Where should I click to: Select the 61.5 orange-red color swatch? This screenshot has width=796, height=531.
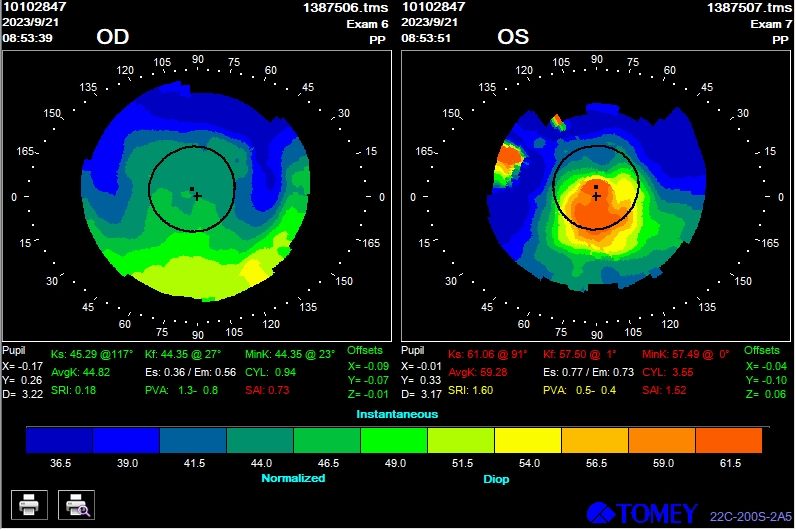pos(727,440)
